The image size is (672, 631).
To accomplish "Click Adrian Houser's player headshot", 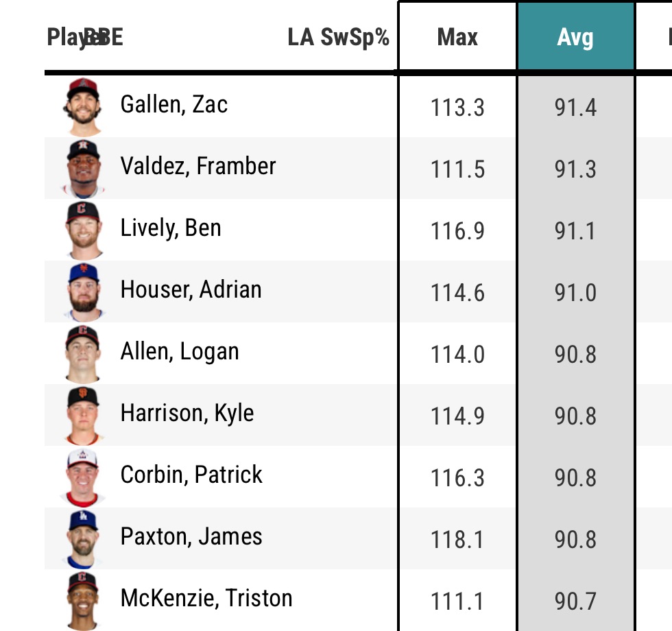I will coord(84,291).
